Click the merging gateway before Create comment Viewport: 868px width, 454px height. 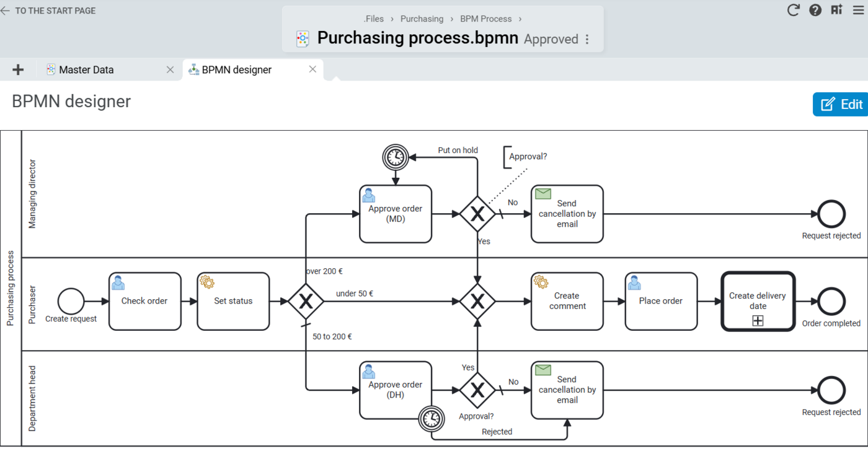click(477, 301)
